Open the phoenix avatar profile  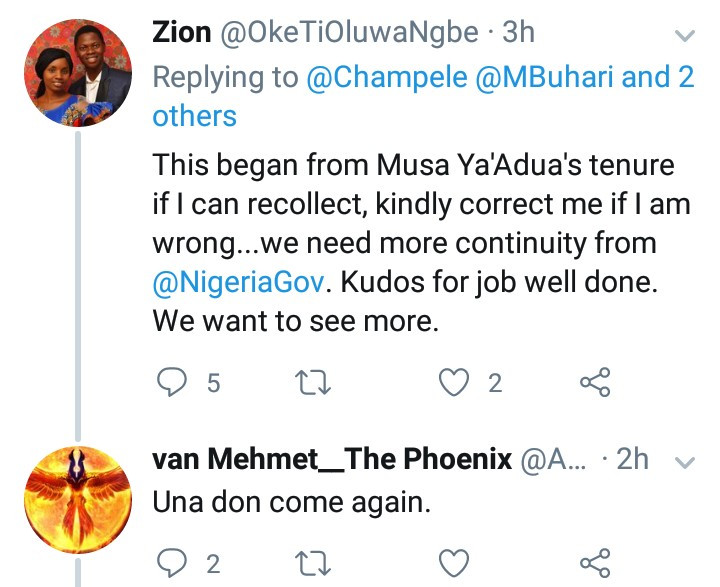(78, 500)
